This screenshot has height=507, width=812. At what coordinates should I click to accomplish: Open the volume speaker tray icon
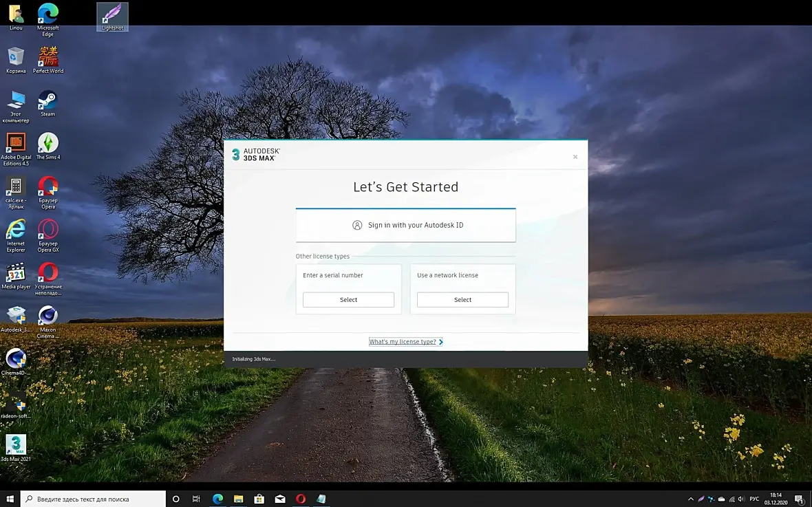(x=741, y=499)
